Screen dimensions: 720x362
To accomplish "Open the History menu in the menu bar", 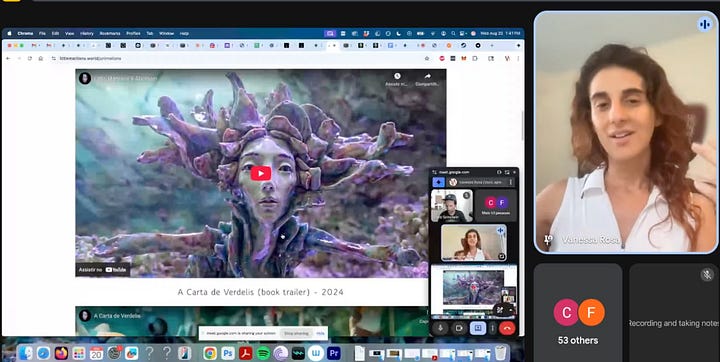I will click(87, 34).
